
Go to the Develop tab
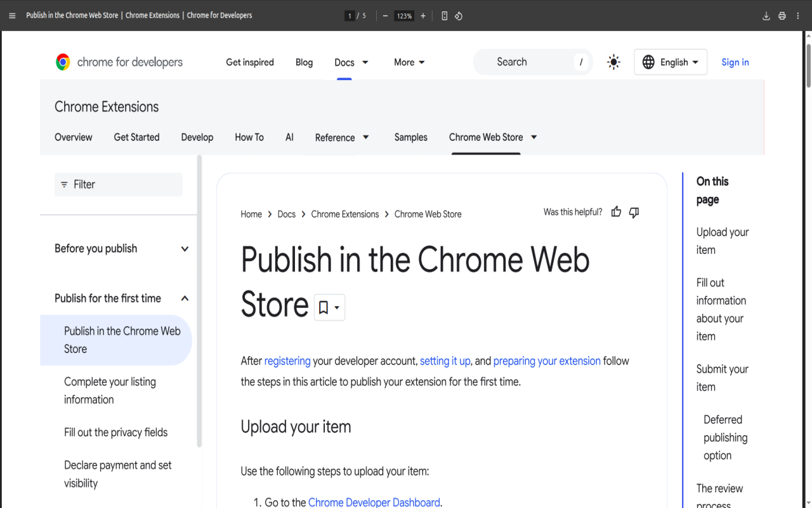[x=197, y=137]
